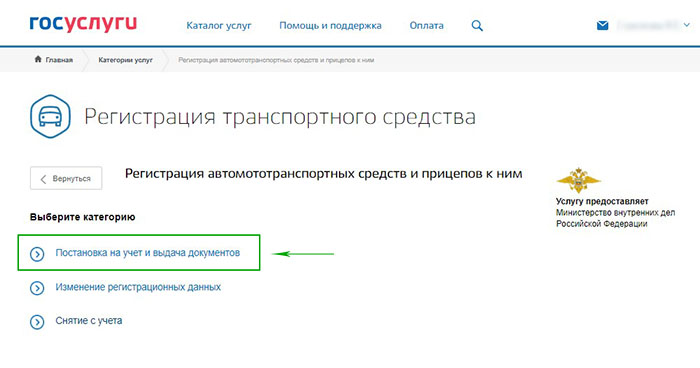This screenshot has width=700, height=368.
Task: Click Услугу предоставляет label
Action: (x=602, y=201)
